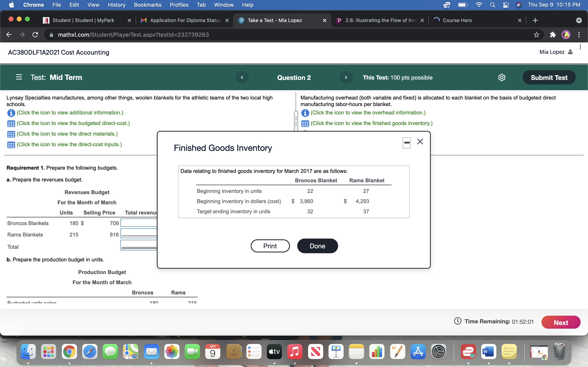Go to previous question chevron

pos(242,77)
